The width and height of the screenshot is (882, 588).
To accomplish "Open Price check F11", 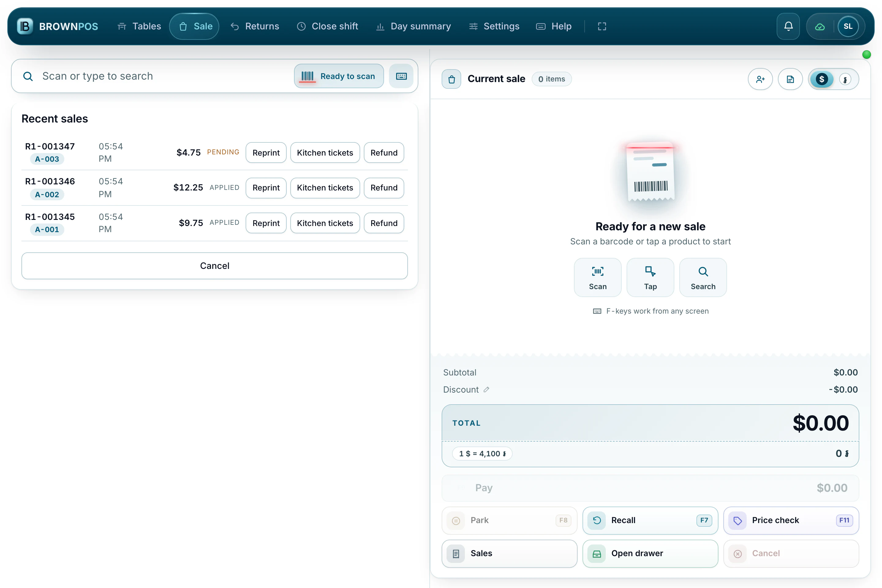I will pyautogui.click(x=791, y=521).
